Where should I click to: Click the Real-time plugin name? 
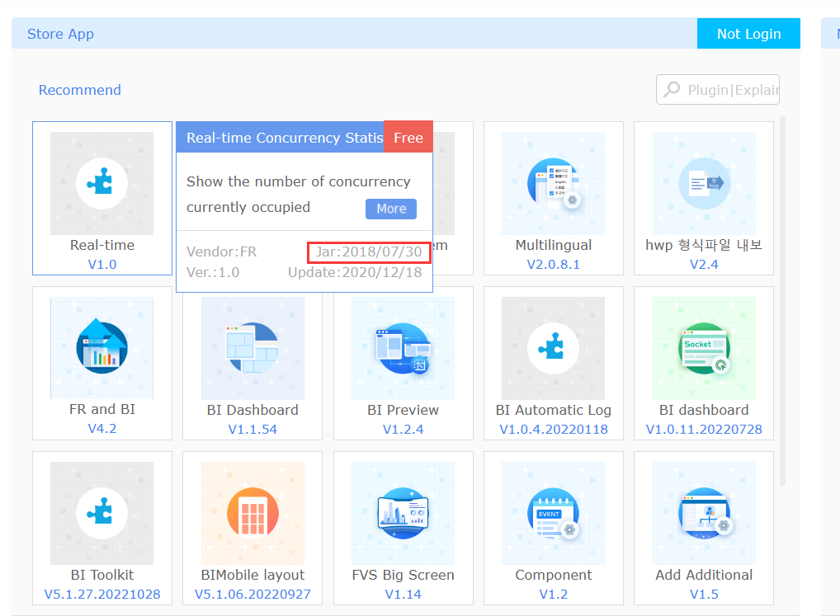(x=101, y=245)
